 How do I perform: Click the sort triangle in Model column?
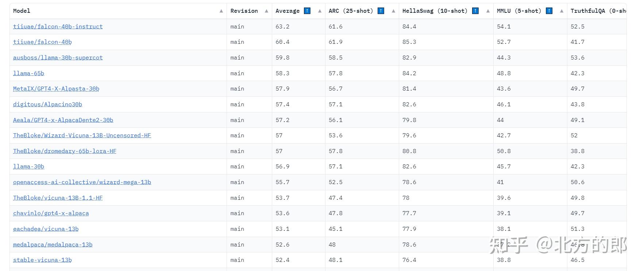pos(221,11)
